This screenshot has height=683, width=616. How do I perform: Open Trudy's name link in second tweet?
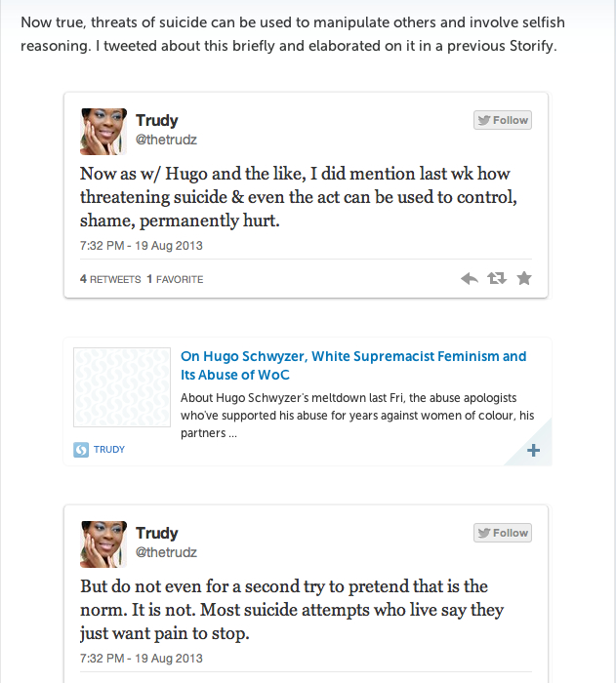click(x=157, y=534)
